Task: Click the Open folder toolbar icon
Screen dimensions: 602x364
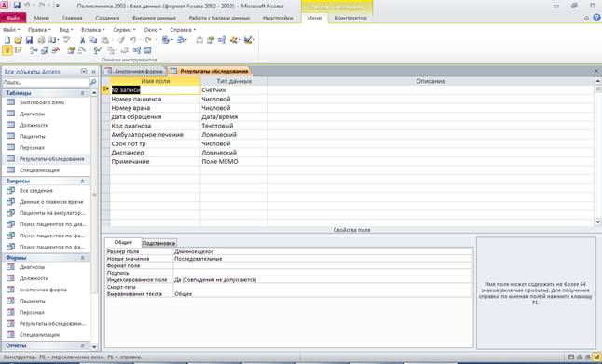Action: click(18, 40)
